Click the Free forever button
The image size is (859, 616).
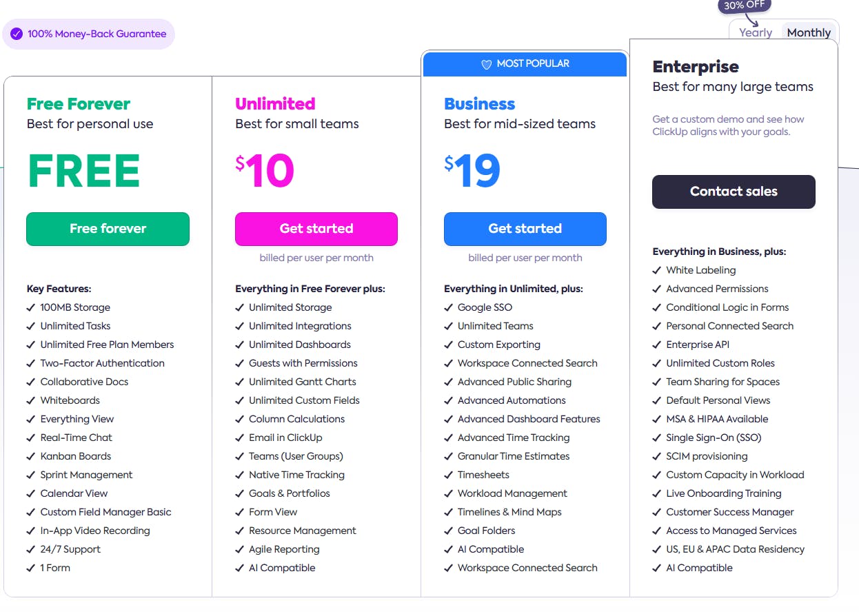108,229
